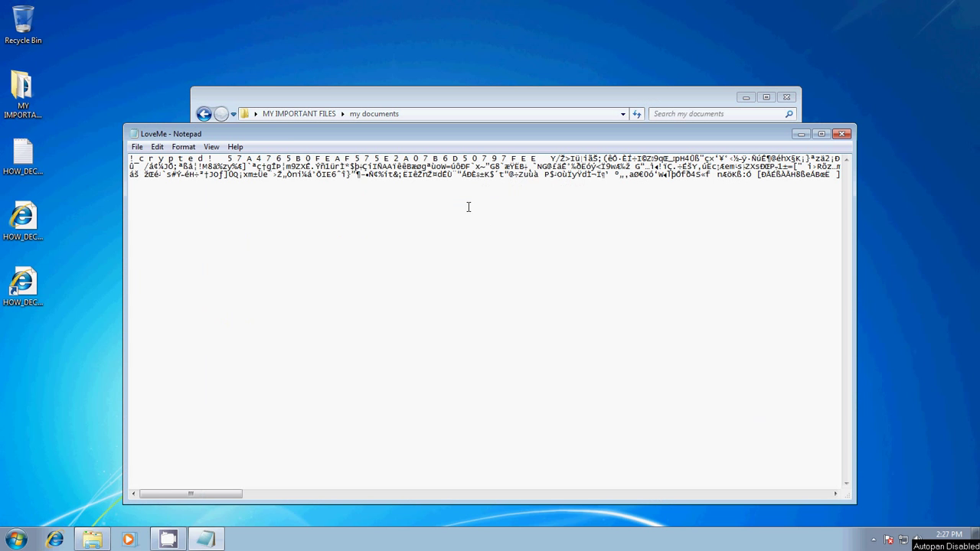980x551 pixels.
Task: Click the 2:27 PM taskbar clock
Action: pos(949,534)
